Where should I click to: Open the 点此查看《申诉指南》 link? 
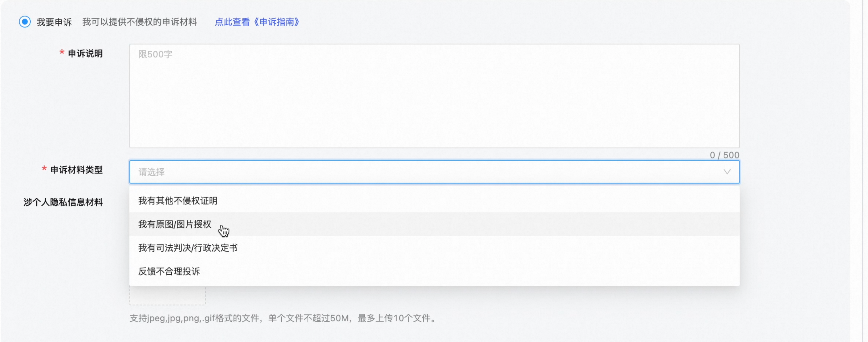point(257,22)
